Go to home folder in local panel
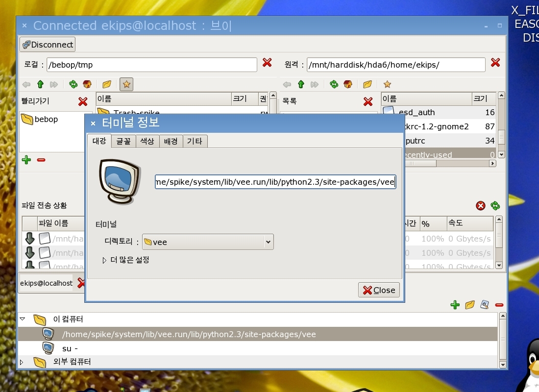 [87, 84]
